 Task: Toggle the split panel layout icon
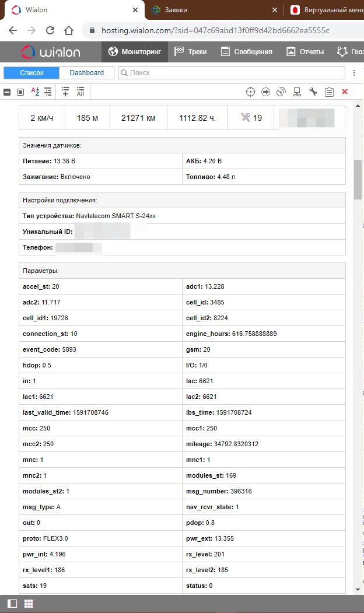tap(12, 604)
